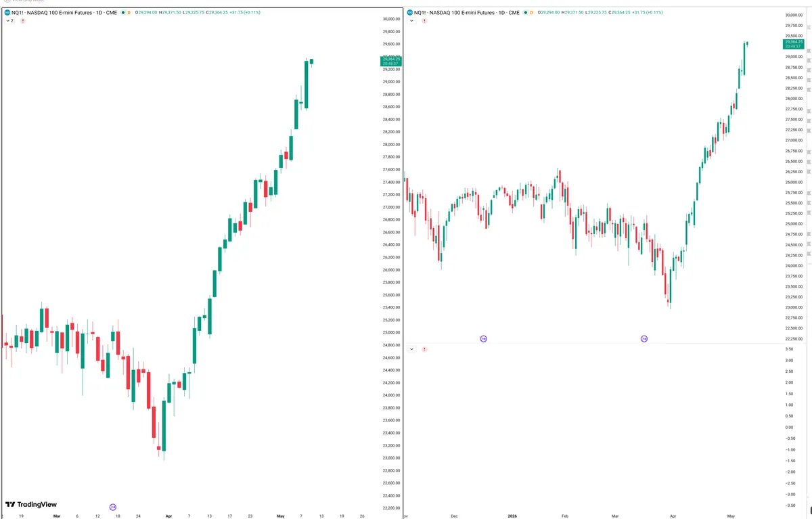The width and height of the screenshot is (812, 519).
Task: Expand the legend chevron in the right lower pane
Action: [x=411, y=349]
